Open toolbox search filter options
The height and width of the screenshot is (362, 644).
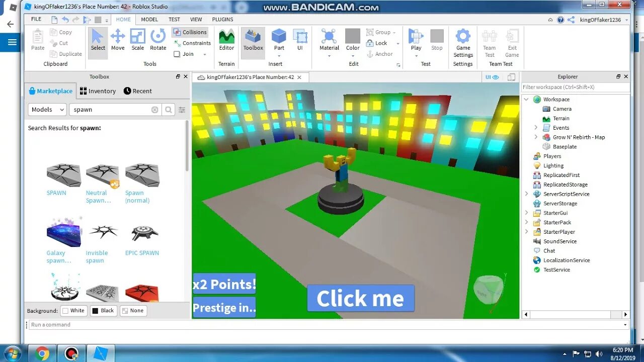pos(182,110)
